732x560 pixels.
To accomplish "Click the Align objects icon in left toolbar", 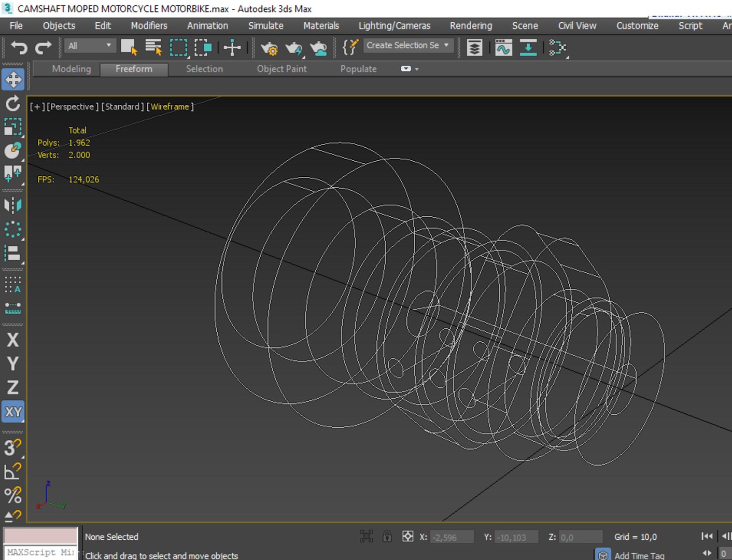I will pyautogui.click(x=13, y=253).
